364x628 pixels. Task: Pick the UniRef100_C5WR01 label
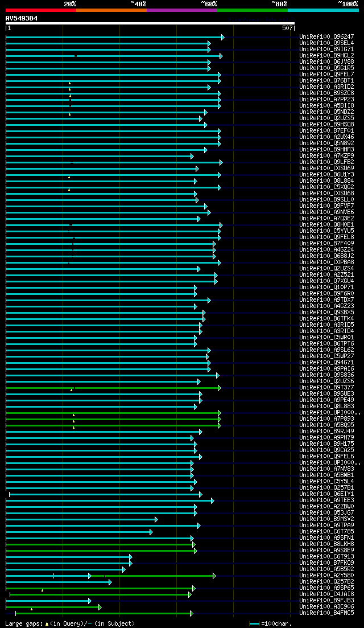click(326, 338)
